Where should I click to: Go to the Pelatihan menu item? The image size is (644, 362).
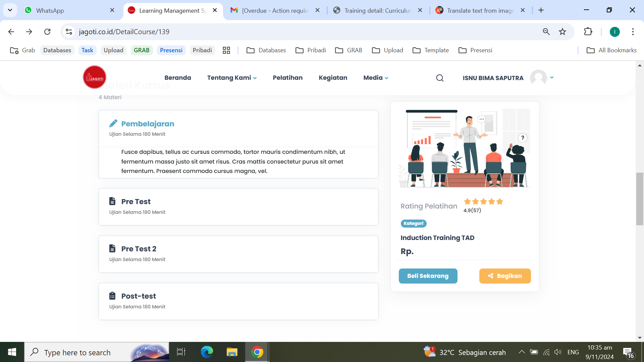coord(287,78)
